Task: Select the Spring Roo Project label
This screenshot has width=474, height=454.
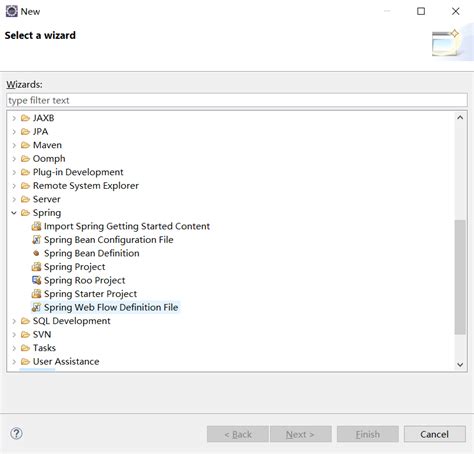Action: point(85,280)
